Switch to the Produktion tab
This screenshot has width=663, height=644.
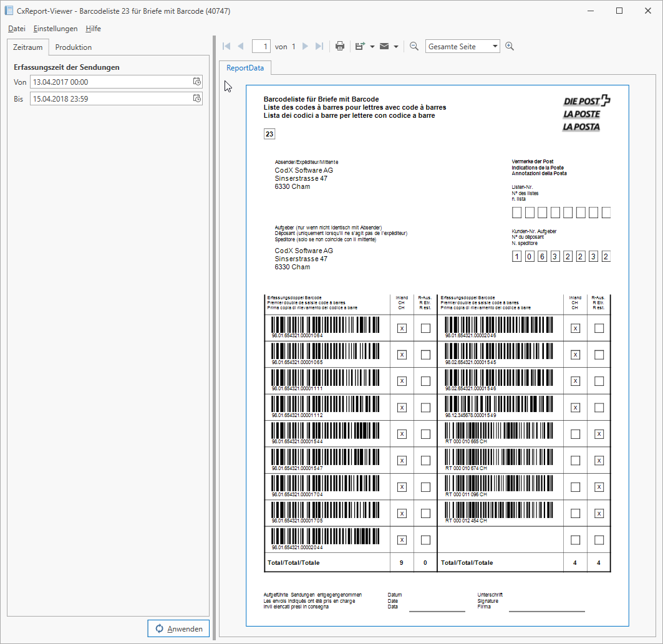coord(74,47)
